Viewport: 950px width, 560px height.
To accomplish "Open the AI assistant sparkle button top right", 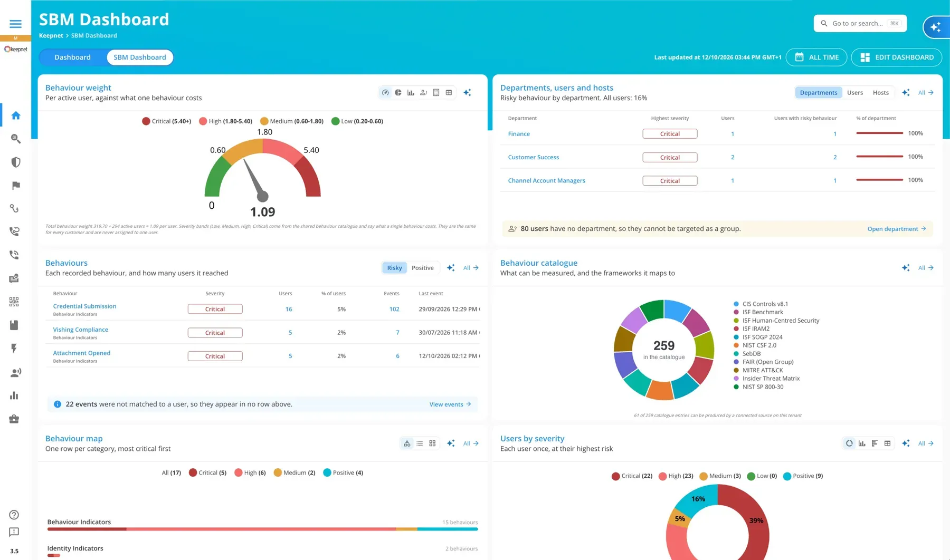I will tap(936, 27).
